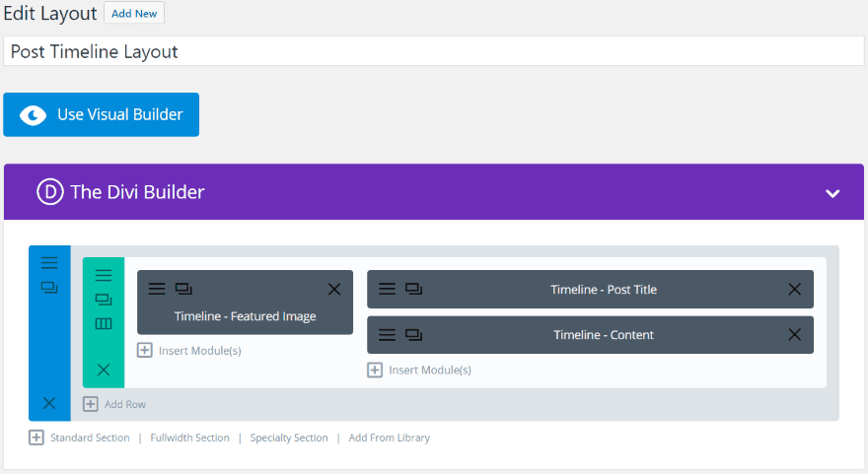The image size is (868, 474).
Task: Open Timeline - Post Title module settings
Action: (387, 288)
